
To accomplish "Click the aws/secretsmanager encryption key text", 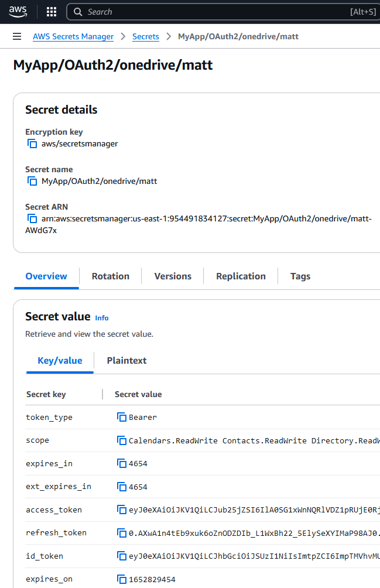I will (x=80, y=143).
